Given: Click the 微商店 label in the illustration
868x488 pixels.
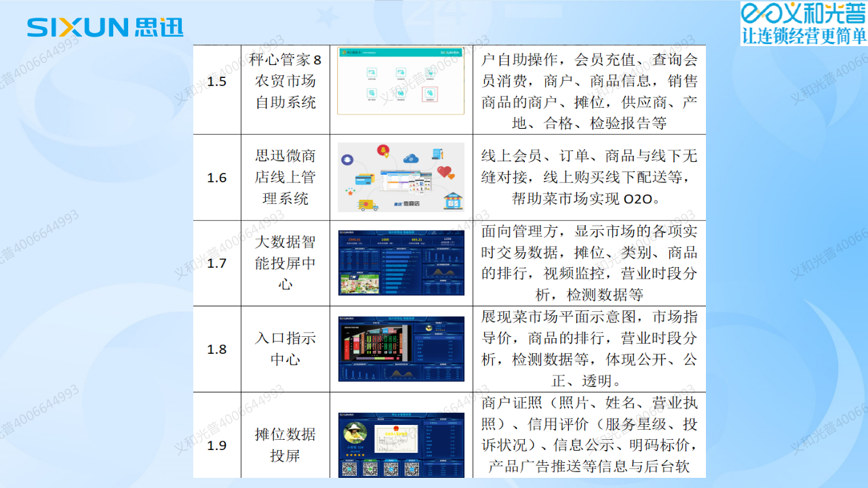Looking at the screenshot, I should coord(412,203).
